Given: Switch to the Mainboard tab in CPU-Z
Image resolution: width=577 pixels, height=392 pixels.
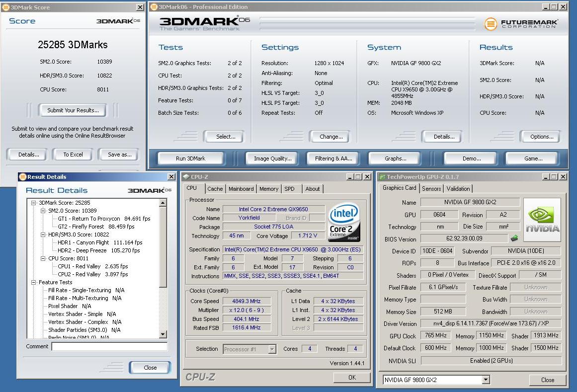Looking at the screenshot, I should [241, 189].
